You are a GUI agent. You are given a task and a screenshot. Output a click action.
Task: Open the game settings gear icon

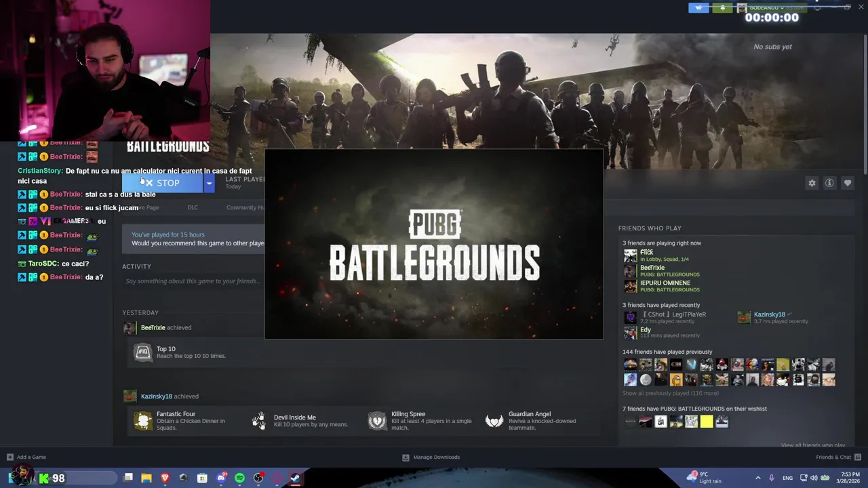pos(812,183)
